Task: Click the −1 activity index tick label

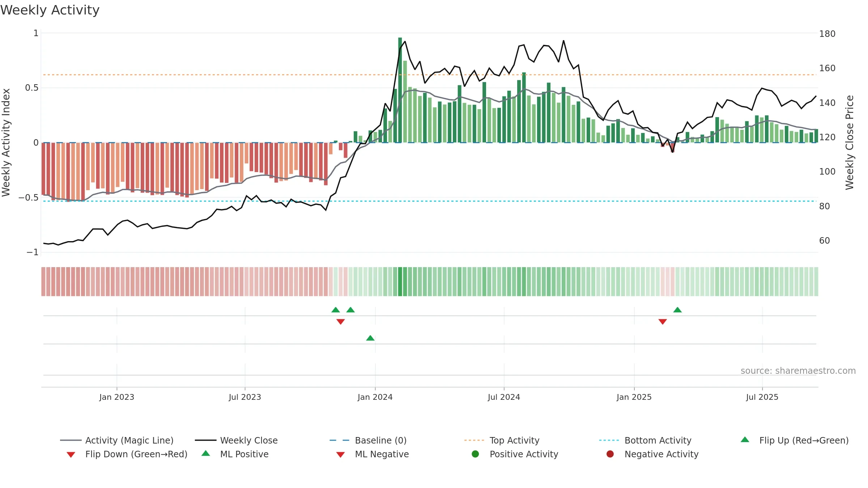Action: point(33,252)
